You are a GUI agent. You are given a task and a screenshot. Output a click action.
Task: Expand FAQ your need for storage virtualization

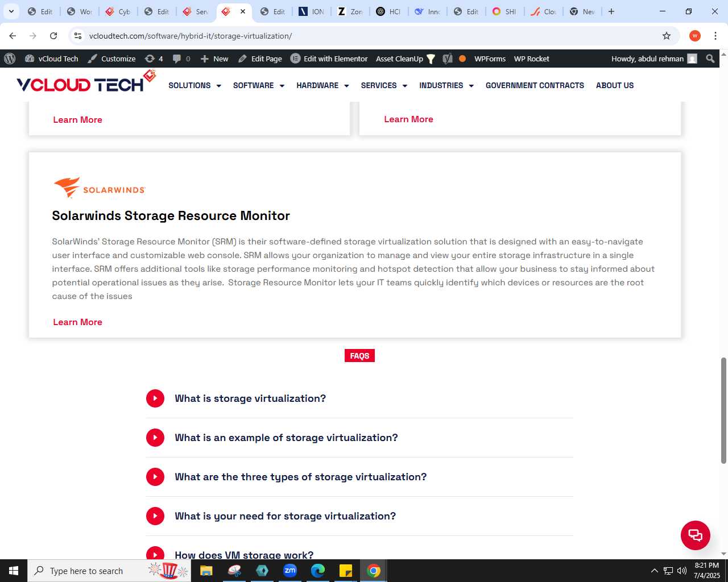(x=359, y=516)
